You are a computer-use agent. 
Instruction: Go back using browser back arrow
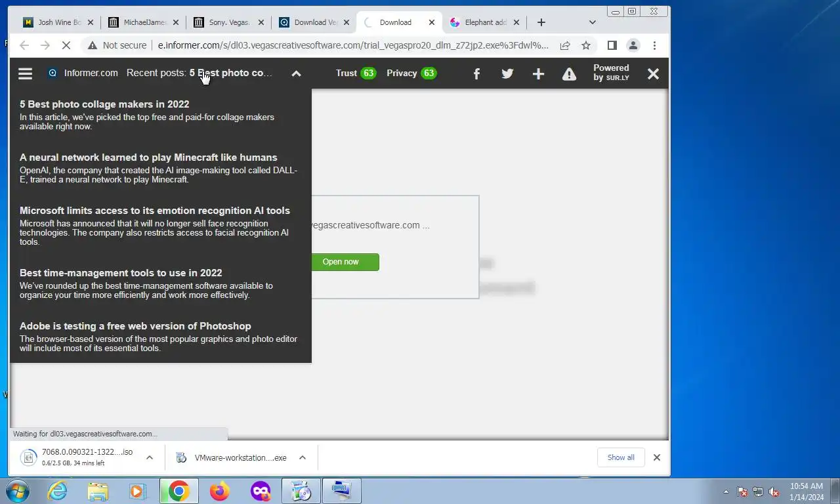pos(24,45)
